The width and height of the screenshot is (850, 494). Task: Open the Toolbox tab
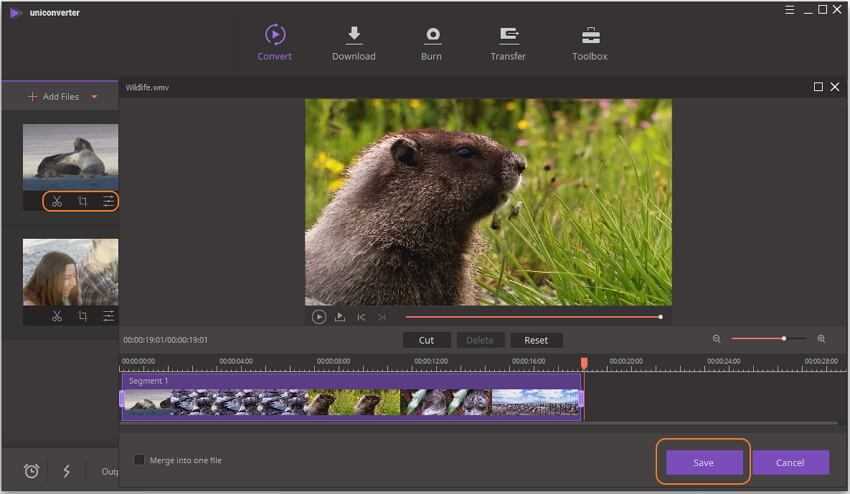(x=590, y=43)
